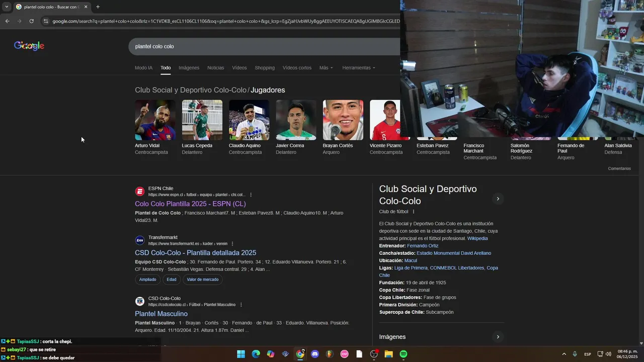Click CONMEBOL Libertadores link

pyautogui.click(x=457, y=268)
